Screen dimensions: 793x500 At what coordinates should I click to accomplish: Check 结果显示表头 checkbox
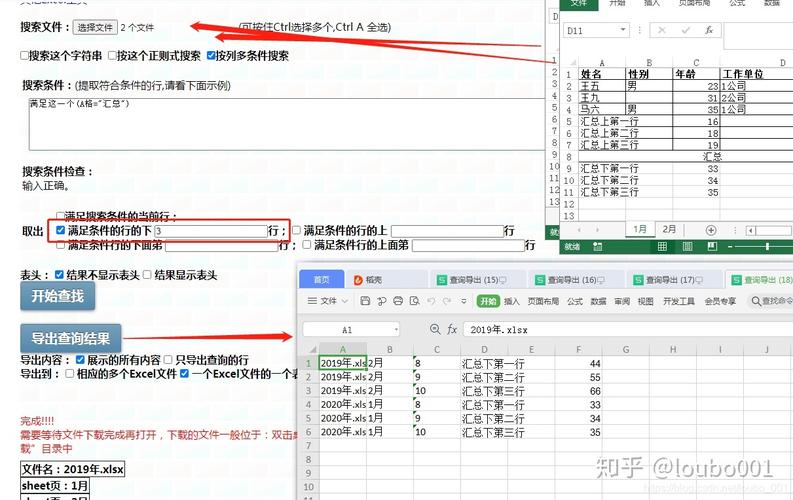147,275
